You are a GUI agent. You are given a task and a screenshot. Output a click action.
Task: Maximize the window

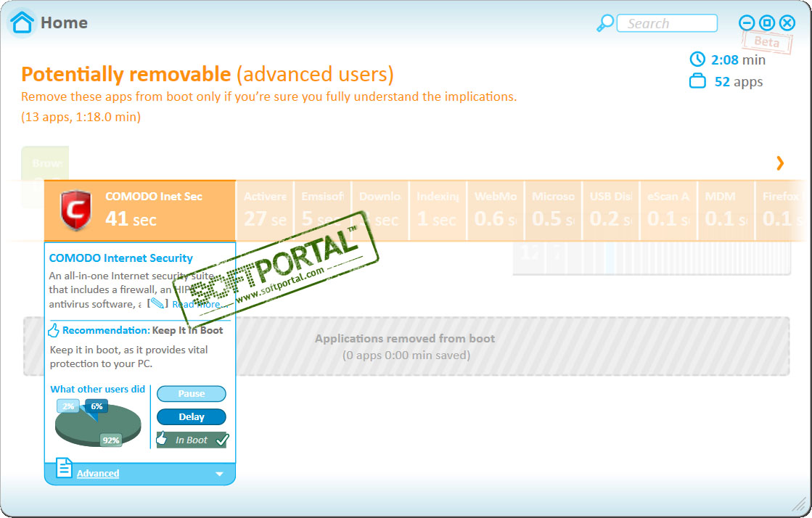[767, 22]
